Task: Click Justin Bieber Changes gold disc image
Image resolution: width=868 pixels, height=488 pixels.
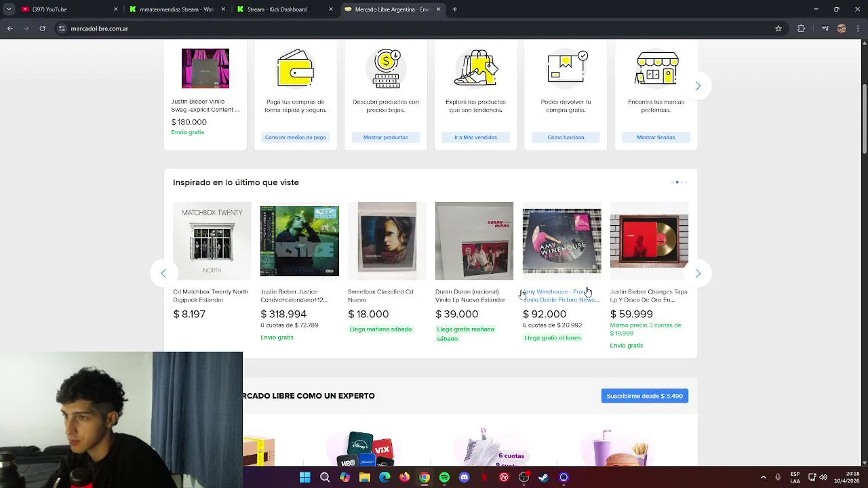Action: tap(649, 241)
